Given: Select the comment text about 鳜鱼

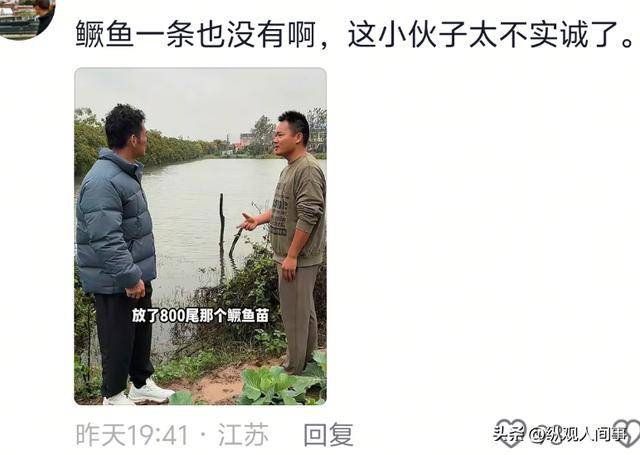Looking at the screenshot, I should 354,34.
